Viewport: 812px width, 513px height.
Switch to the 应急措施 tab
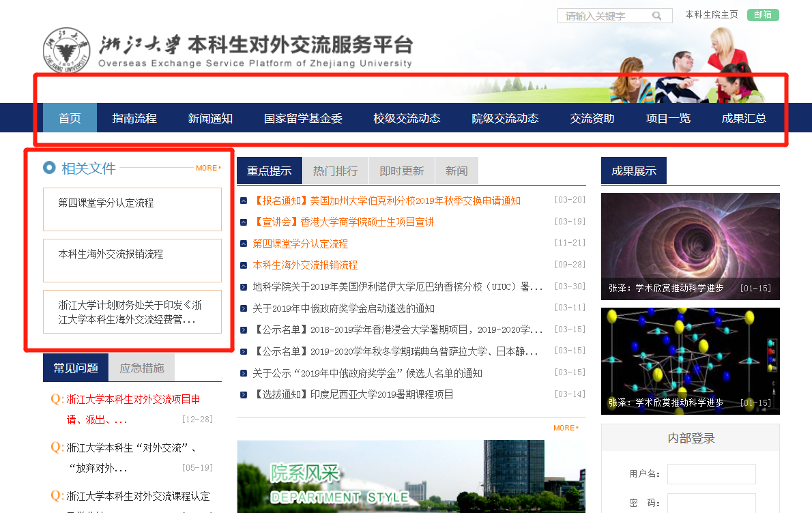tap(142, 368)
